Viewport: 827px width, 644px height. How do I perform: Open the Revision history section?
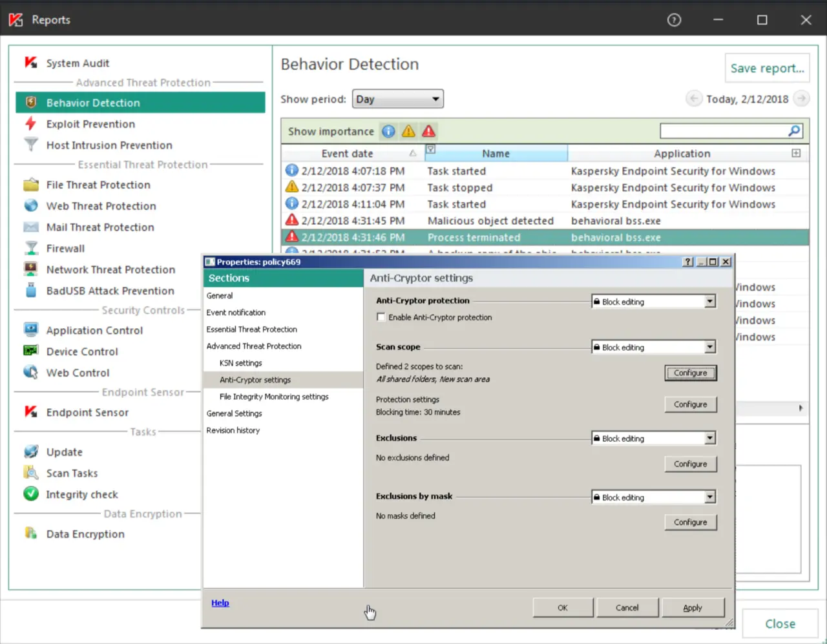point(233,430)
